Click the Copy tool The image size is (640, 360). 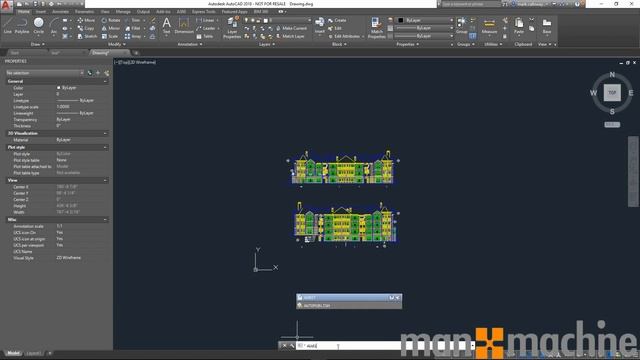pyautogui.click(x=86, y=28)
